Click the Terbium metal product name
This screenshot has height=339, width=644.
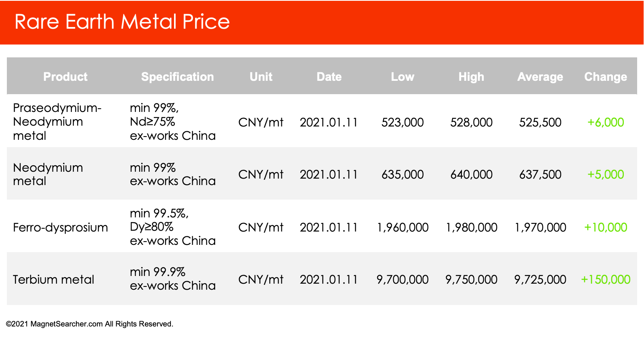pos(53,280)
